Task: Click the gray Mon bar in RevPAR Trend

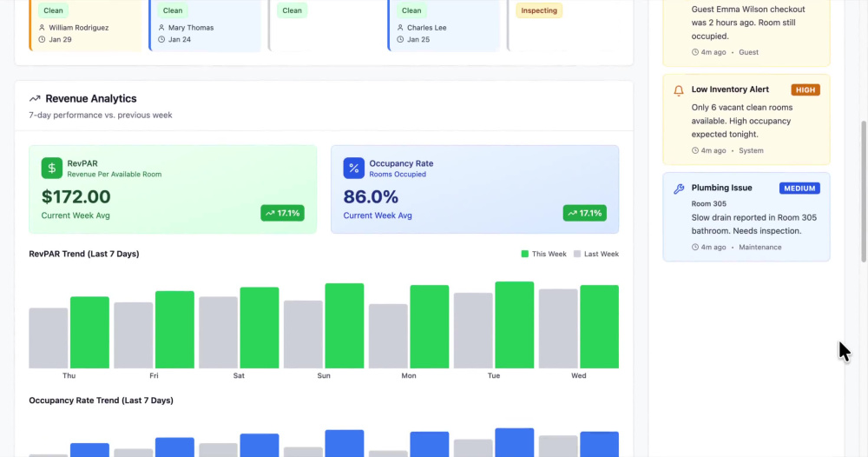Action: pyautogui.click(x=388, y=336)
